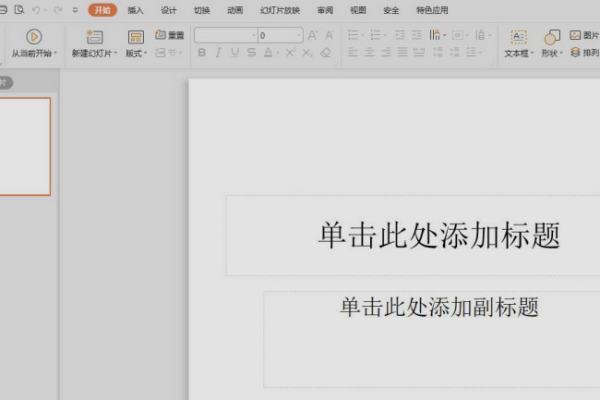Click the 版式 layout icon
Screen dimensions: 600x400
tap(135, 37)
